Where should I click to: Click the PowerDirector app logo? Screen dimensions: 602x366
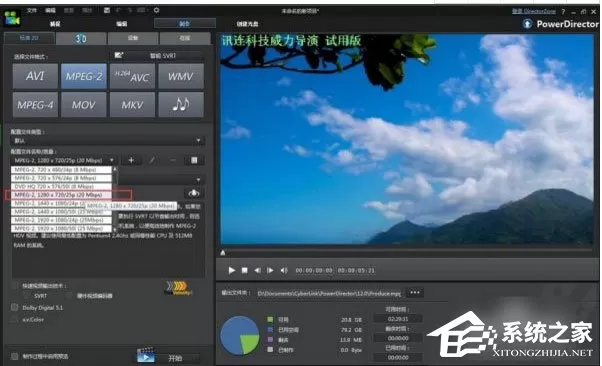(x=12, y=17)
